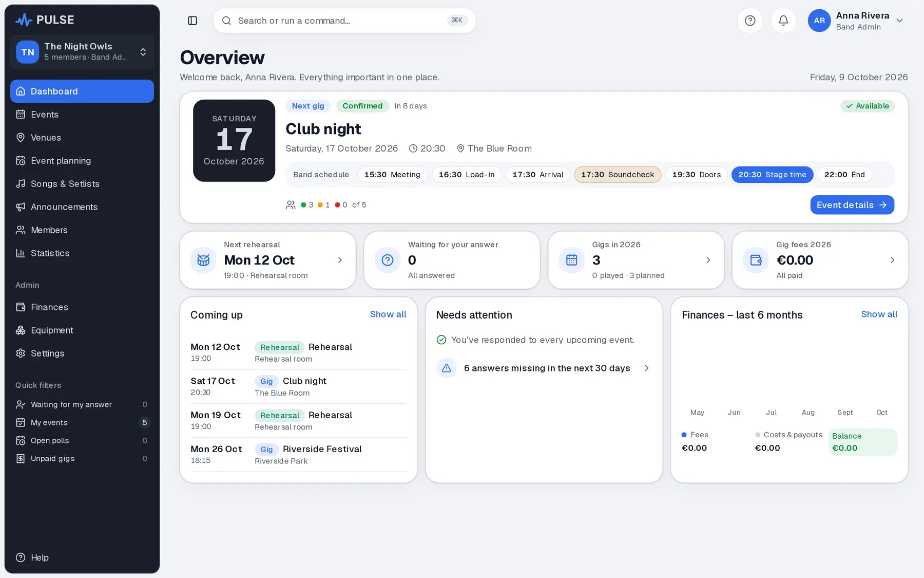Click the Gigs in 2026 calendar icon
This screenshot has width=924, height=578.
point(571,260)
